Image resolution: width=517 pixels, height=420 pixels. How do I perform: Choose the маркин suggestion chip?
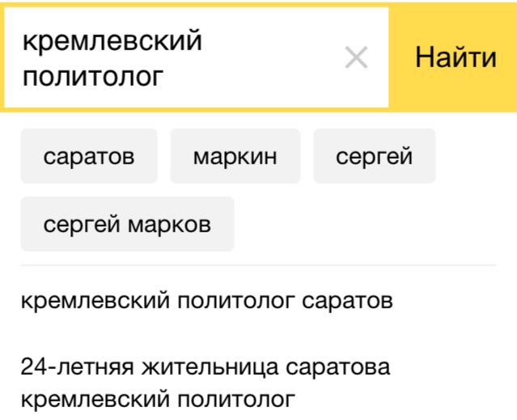click(235, 156)
